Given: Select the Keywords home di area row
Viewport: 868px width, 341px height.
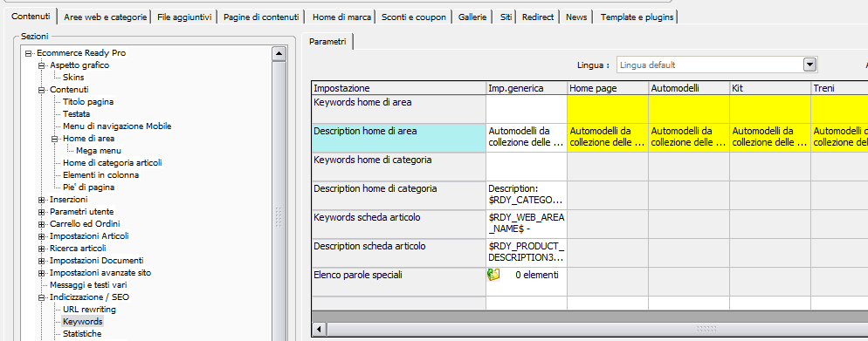Looking at the screenshot, I should tap(398, 109).
